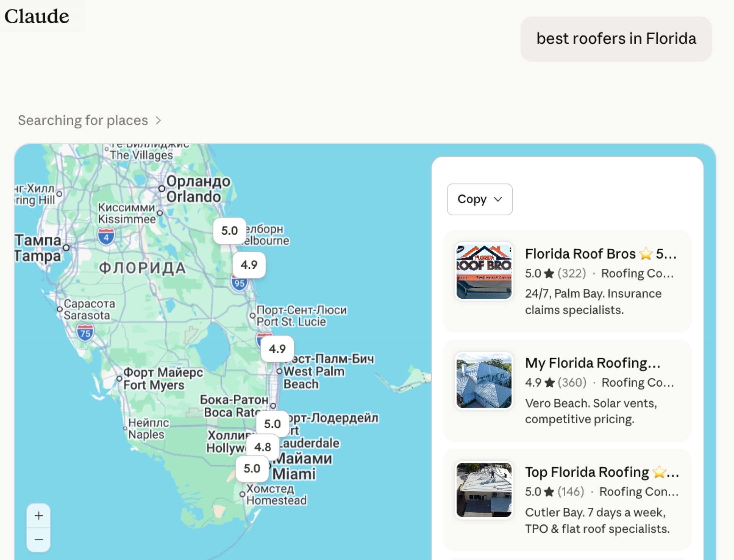Screen dimensions: 734x560
Task: Select the 4.9 marker below Melbourne
Action: coord(249,265)
